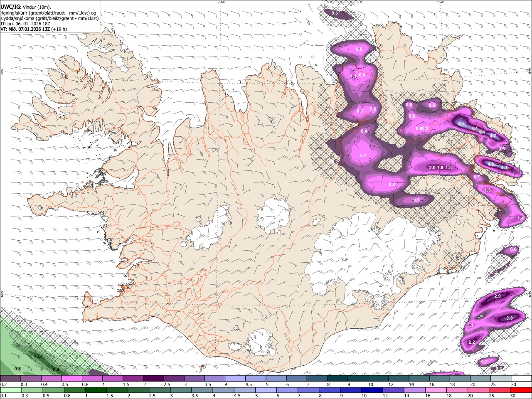Click the '20W' longitude label
Viewport: 532px width, 399px height.
pos(221,2)
